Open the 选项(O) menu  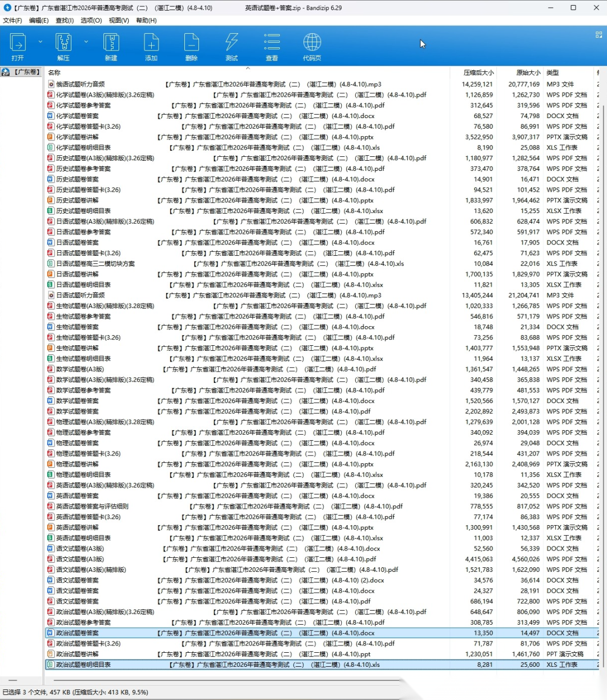pos(91,20)
